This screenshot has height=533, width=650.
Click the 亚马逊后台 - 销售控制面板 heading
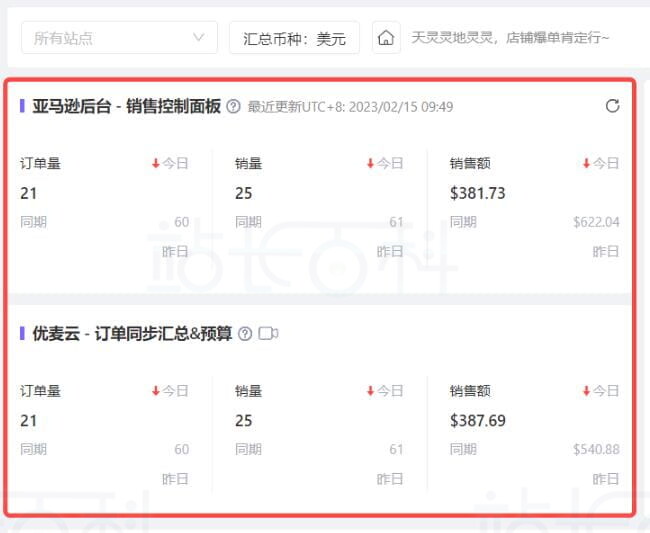point(126,107)
